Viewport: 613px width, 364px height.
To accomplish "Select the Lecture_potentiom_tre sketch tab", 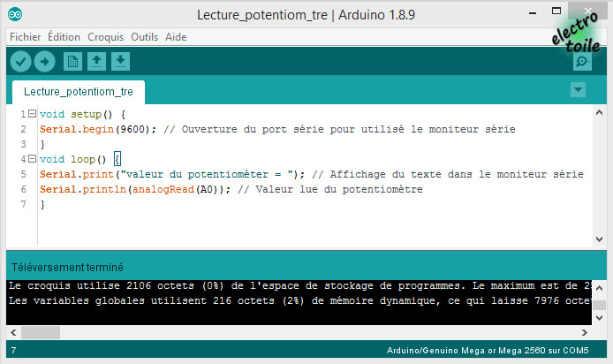I will point(79,92).
